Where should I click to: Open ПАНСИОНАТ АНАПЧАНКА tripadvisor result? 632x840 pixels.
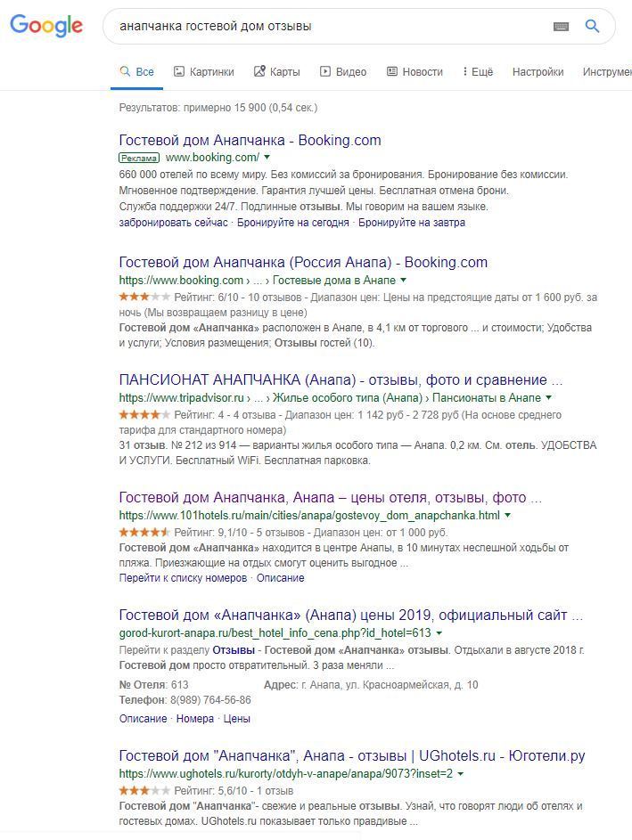(x=341, y=379)
